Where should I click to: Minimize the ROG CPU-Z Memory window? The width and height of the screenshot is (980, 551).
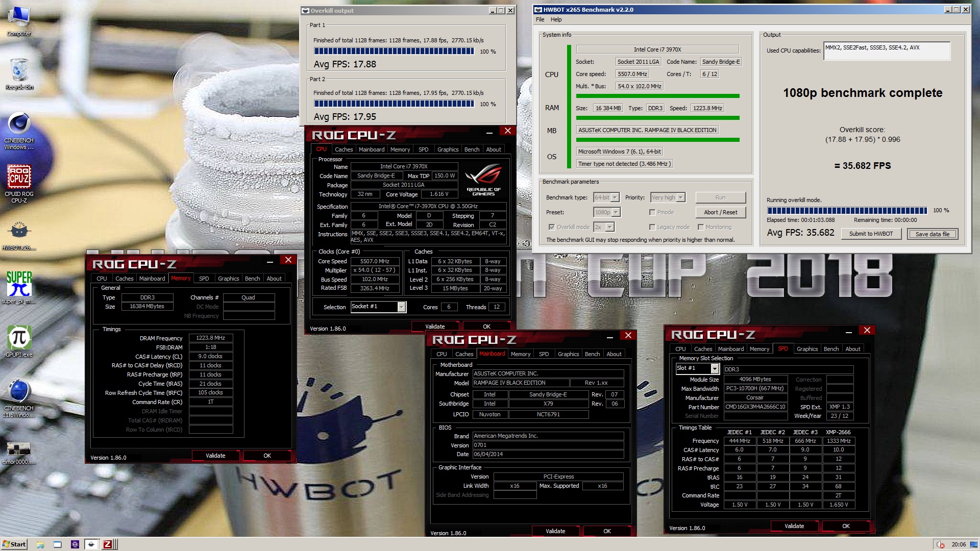click(x=270, y=261)
